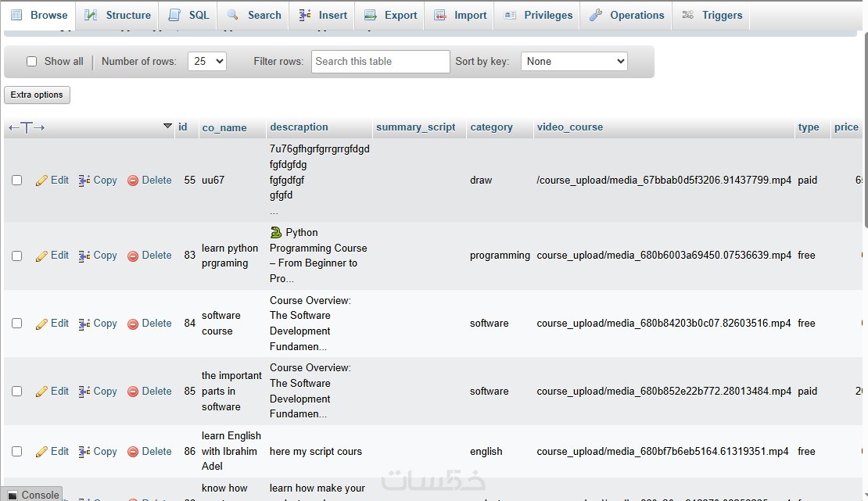Click the Copy icon for row 55
The width and height of the screenshot is (868, 501).
pos(84,181)
